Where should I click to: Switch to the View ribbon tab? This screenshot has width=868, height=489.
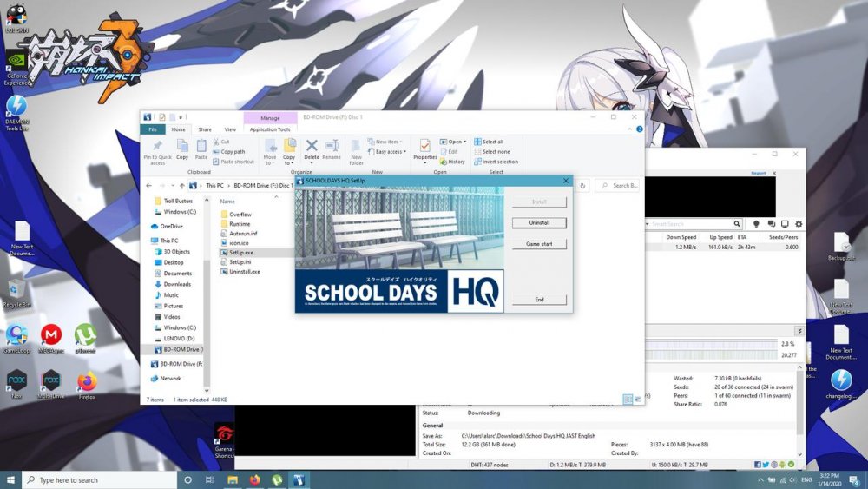[x=230, y=129]
